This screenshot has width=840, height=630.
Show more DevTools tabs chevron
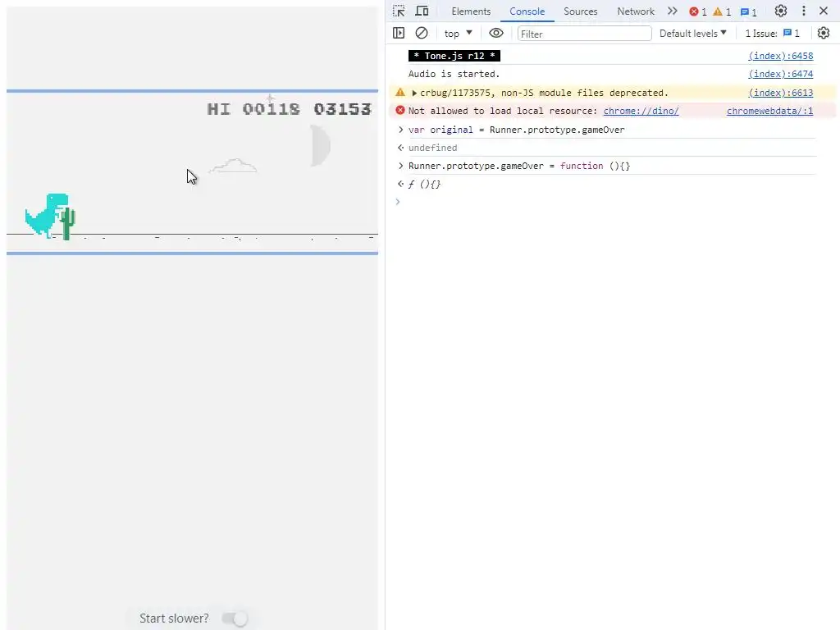(x=673, y=11)
